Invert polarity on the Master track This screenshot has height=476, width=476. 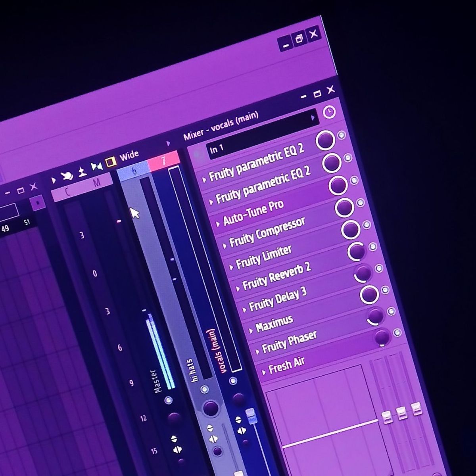[175, 439]
